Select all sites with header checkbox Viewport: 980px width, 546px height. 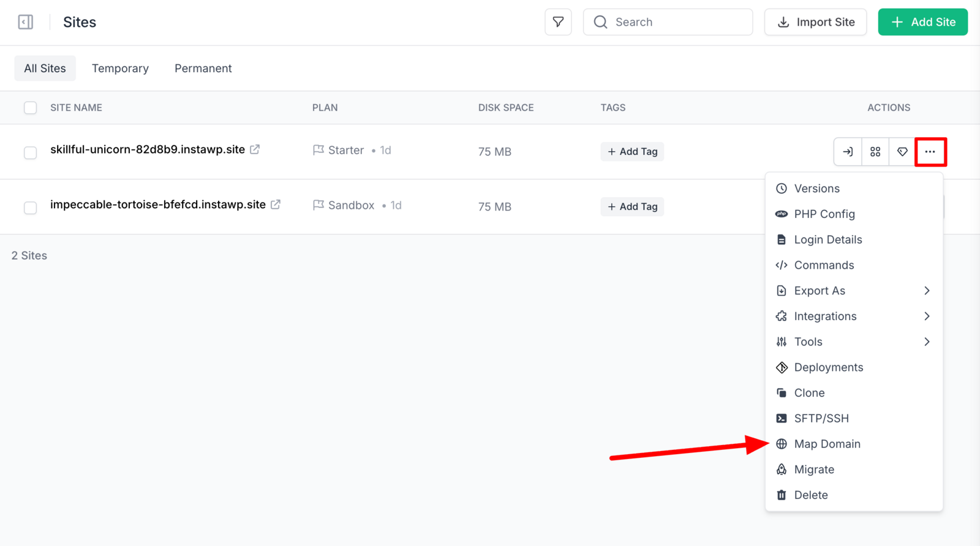(x=30, y=108)
